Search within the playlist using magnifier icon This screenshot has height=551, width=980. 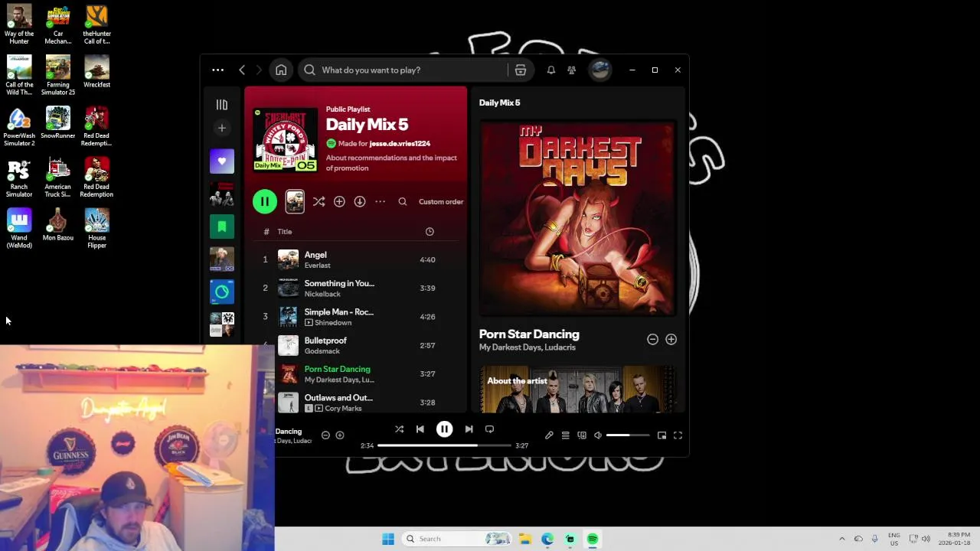[x=403, y=201]
